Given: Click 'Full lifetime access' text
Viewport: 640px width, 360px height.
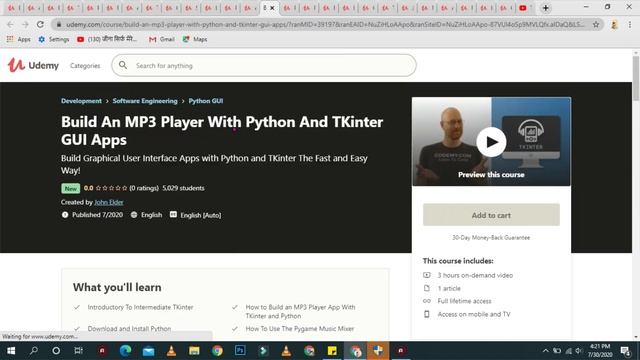Looking at the screenshot, I should (464, 301).
